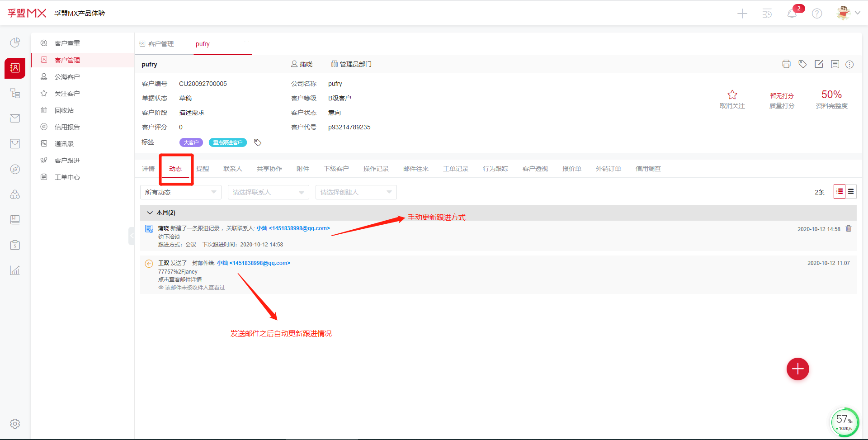Open the 所有动态 filter dropdown

coord(180,192)
